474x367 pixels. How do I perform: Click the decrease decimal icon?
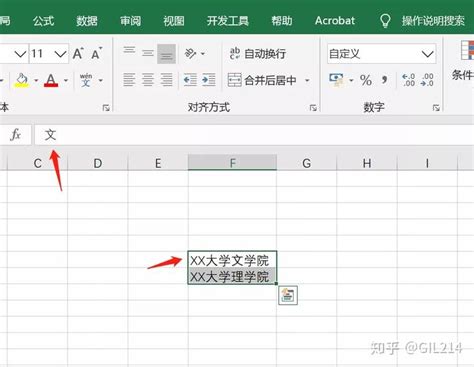(427, 80)
